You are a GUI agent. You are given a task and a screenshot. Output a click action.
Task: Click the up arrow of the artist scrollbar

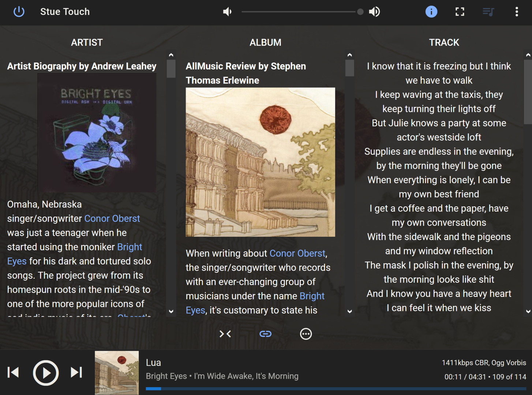click(x=171, y=55)
